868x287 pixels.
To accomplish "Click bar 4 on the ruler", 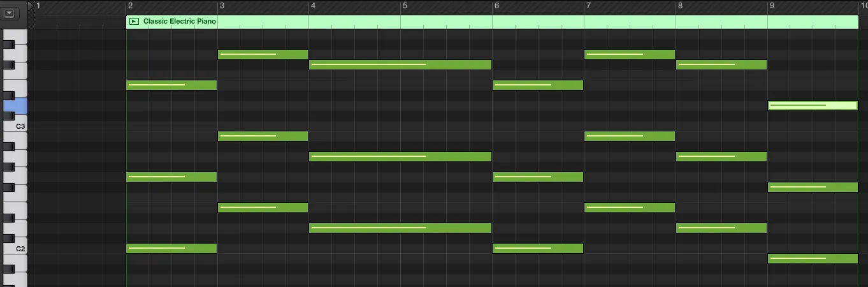I will (314, 6).
